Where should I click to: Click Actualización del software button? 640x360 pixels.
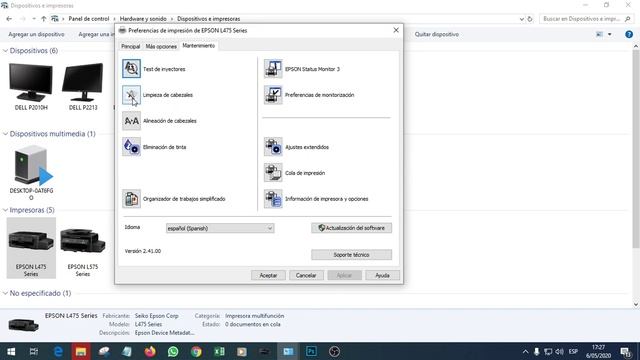(351, 228)
